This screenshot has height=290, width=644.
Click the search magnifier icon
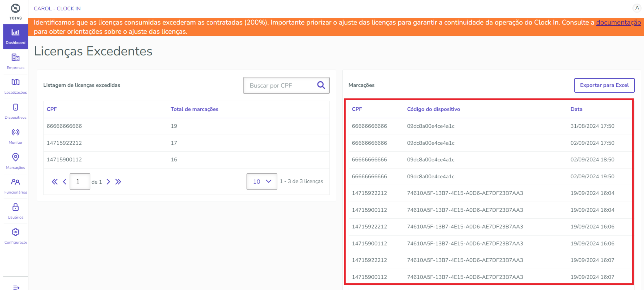click(x=321, y=85)
